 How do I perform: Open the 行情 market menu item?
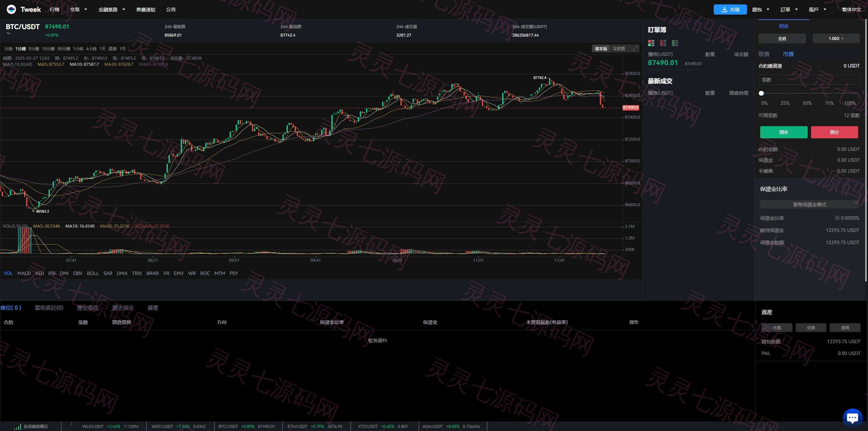tap(54, 9)
